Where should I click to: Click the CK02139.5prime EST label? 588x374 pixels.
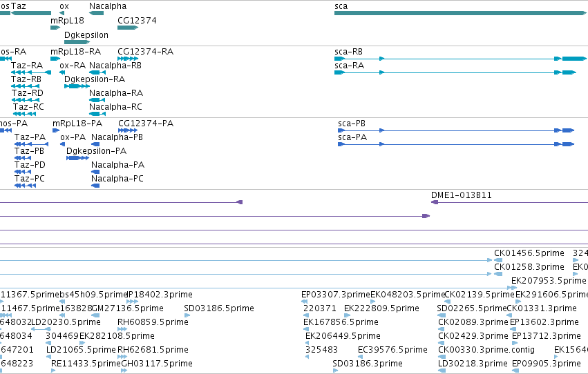point(480,295)
